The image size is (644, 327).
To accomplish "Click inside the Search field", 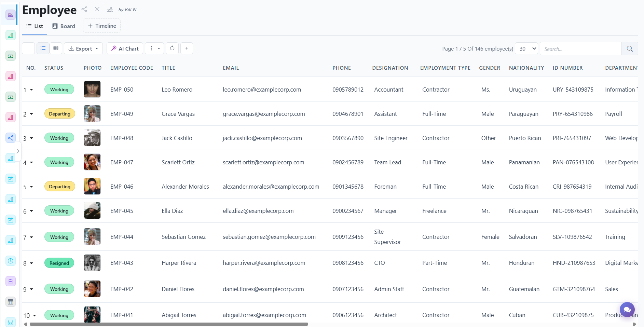I will pyautogui.click(x=580, y=49).
